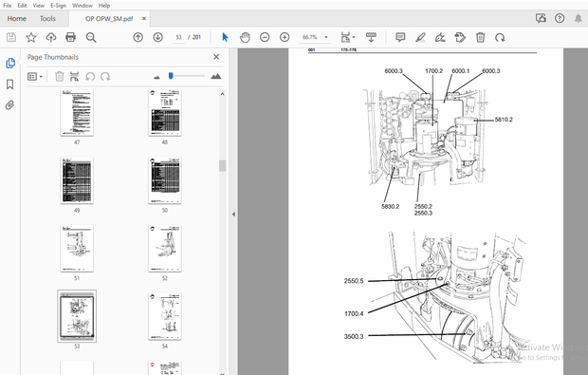Open the Help menu
Viewport: 588px width, 375px height.
coord(104,6)
